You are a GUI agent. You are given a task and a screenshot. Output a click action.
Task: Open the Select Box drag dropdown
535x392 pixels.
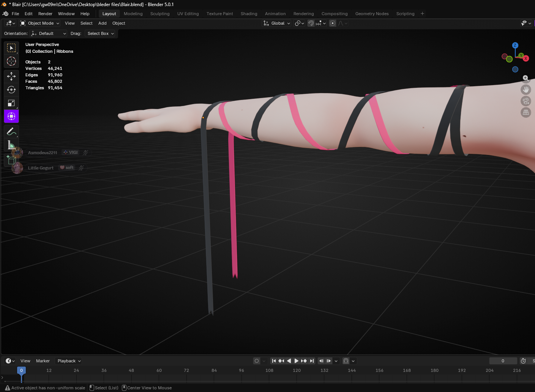(x=100, y=33)
